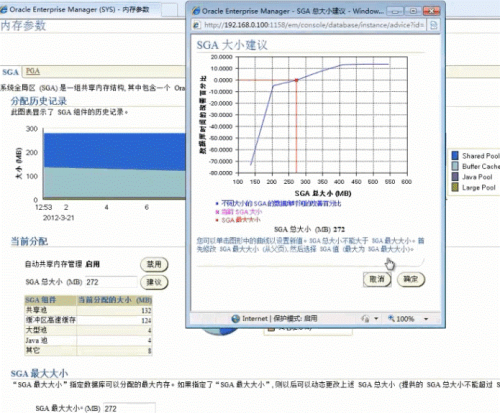Click the date label 2012-3-21 under history chart
This screenshot has height=413, width=500.
click(59, 218)
